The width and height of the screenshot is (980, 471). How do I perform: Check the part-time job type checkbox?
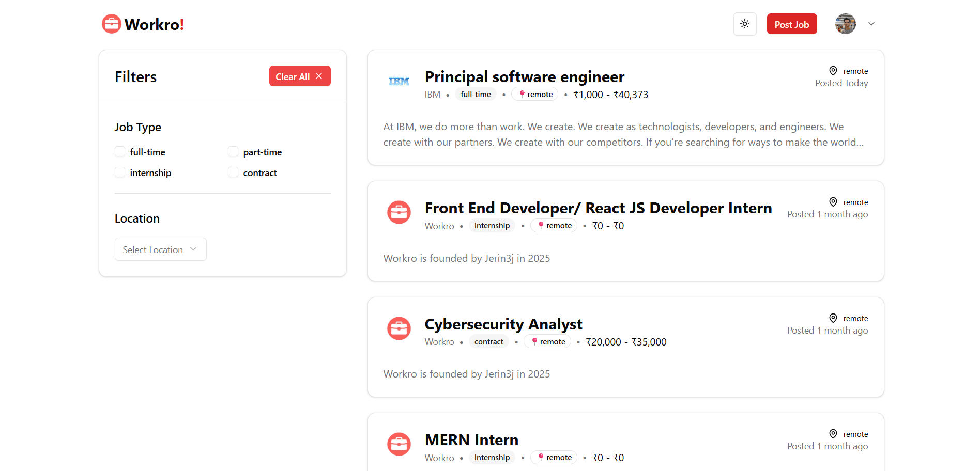pos(233,152)
